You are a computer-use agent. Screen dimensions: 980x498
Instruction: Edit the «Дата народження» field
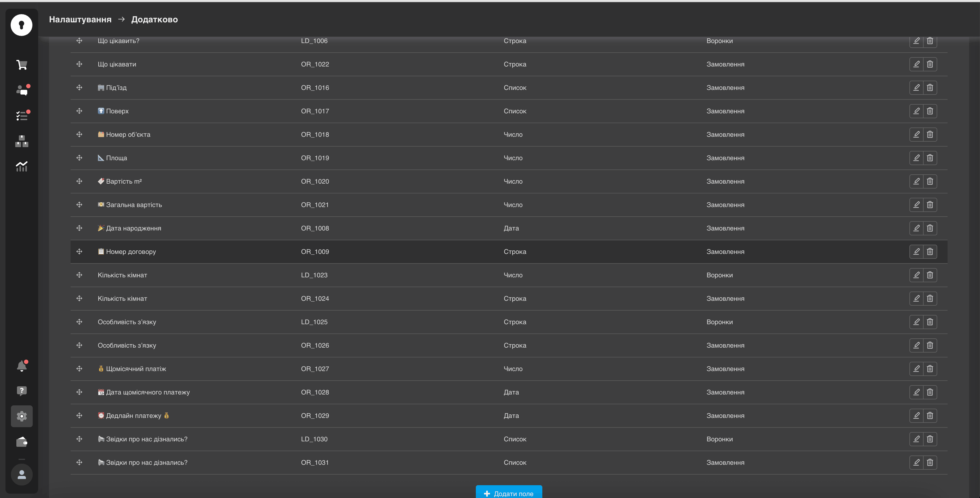coord(917,228)
